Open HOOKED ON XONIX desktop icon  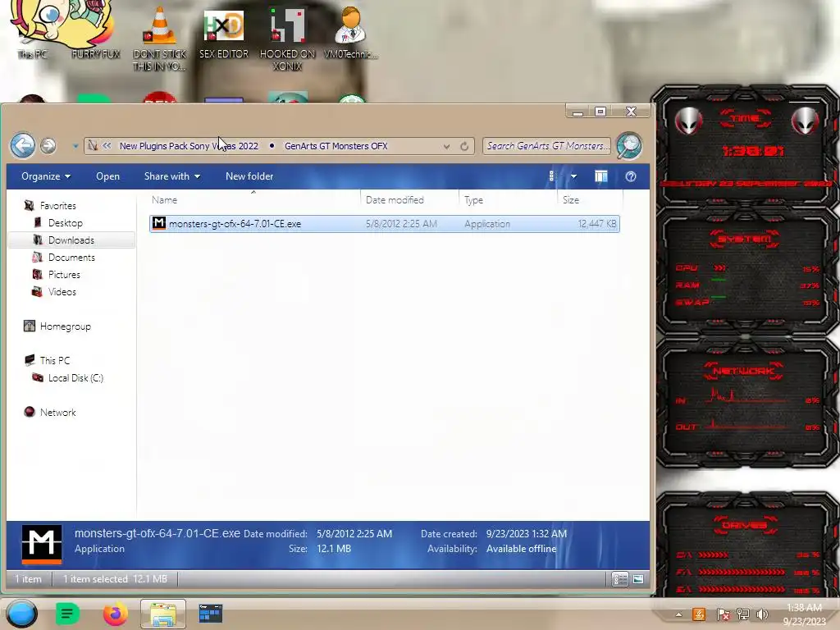click(287, 39)
